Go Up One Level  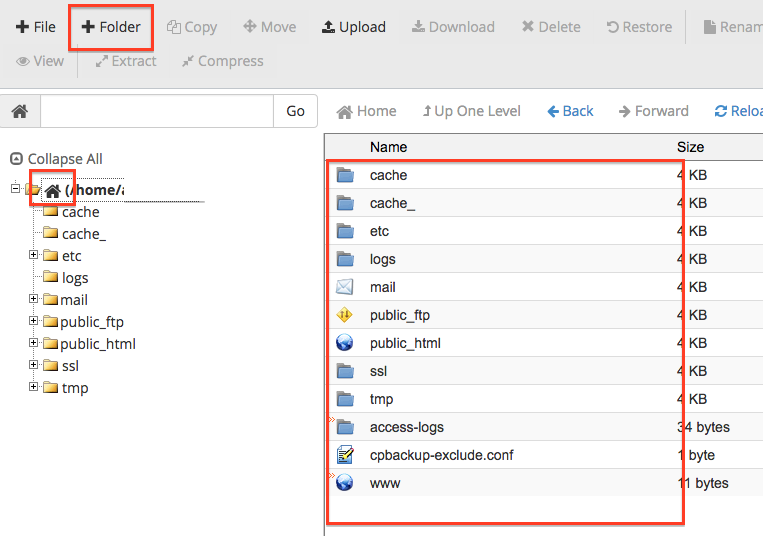(471, 111)
